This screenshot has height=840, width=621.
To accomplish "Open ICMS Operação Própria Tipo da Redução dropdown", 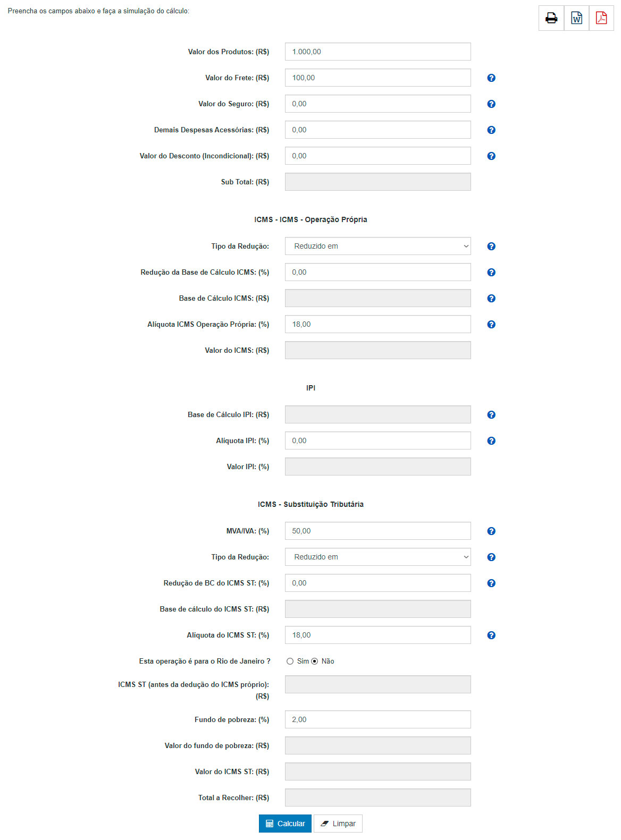I will 378,246.
